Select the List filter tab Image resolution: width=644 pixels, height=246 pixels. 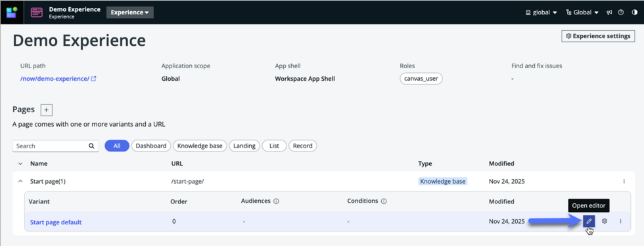coord(275,146)
